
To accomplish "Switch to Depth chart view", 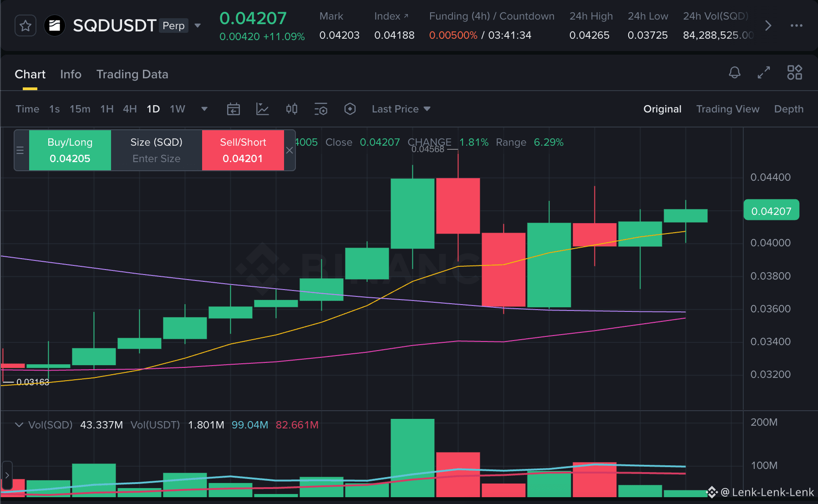I will (789, 109).
